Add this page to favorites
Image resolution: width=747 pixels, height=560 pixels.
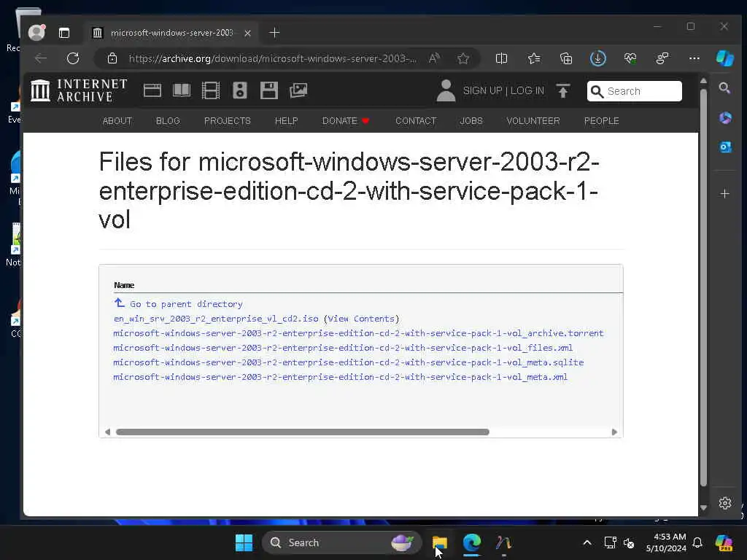(463, 58)
